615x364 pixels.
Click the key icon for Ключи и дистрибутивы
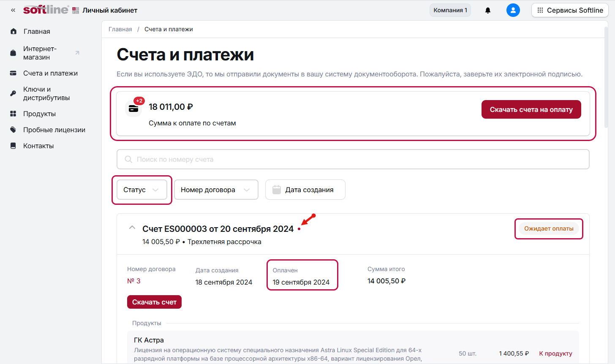tap(14, 93)
